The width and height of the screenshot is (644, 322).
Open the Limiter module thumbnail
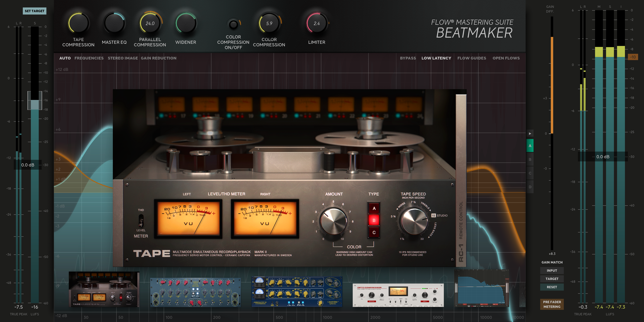[x=481, y=288]
